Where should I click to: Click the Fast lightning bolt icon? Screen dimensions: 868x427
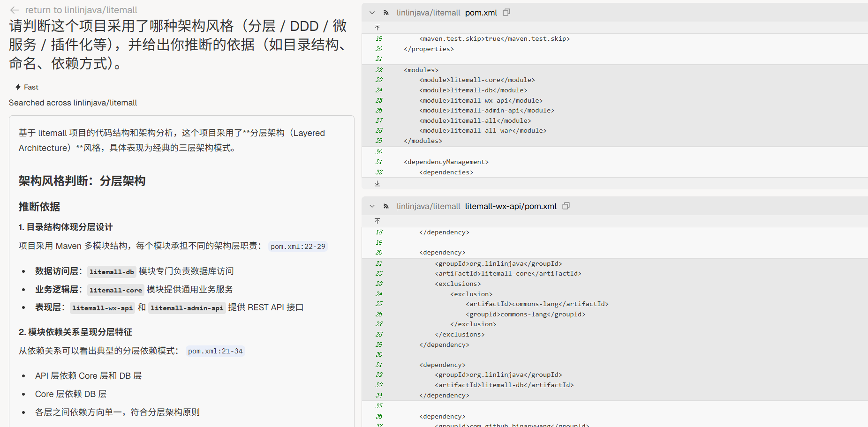coord(18,87)
